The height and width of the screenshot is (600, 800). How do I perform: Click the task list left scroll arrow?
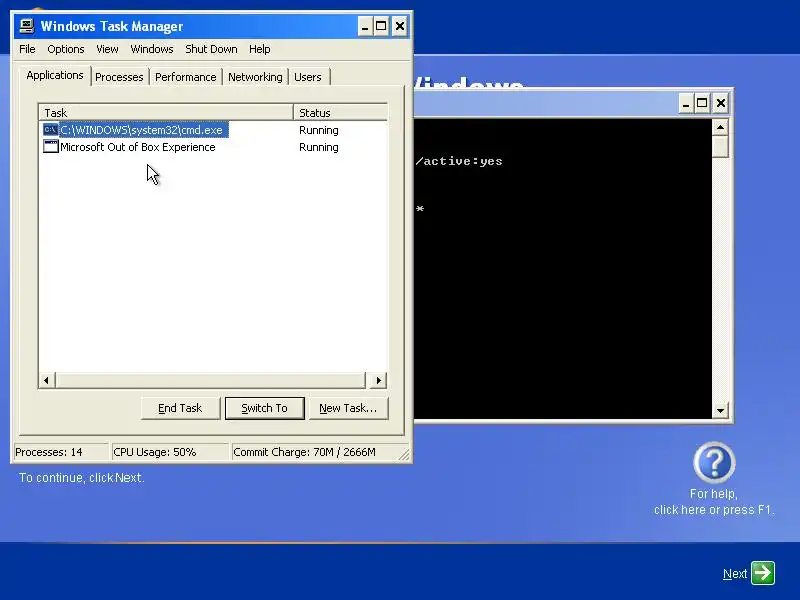tap(46, 380)
